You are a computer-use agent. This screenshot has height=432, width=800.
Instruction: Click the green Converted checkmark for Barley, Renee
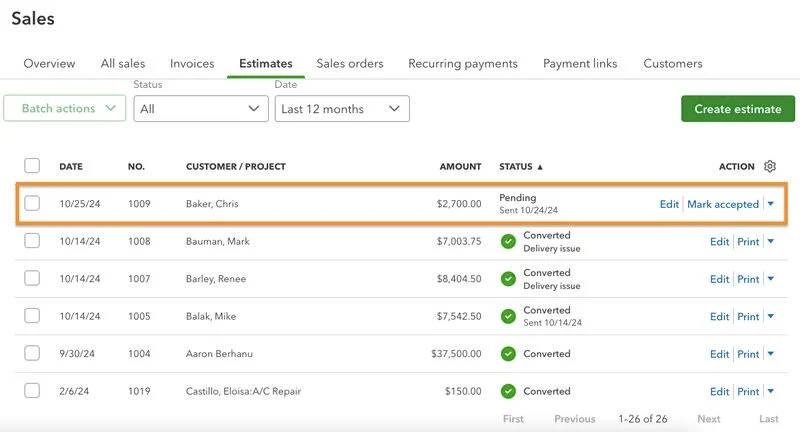click(508, 279)
